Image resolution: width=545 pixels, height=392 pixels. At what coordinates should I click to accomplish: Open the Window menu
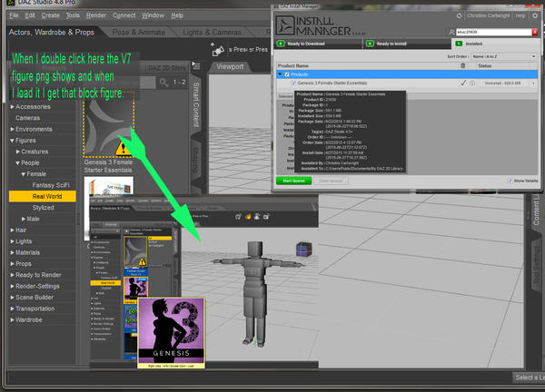click(153, 15)
